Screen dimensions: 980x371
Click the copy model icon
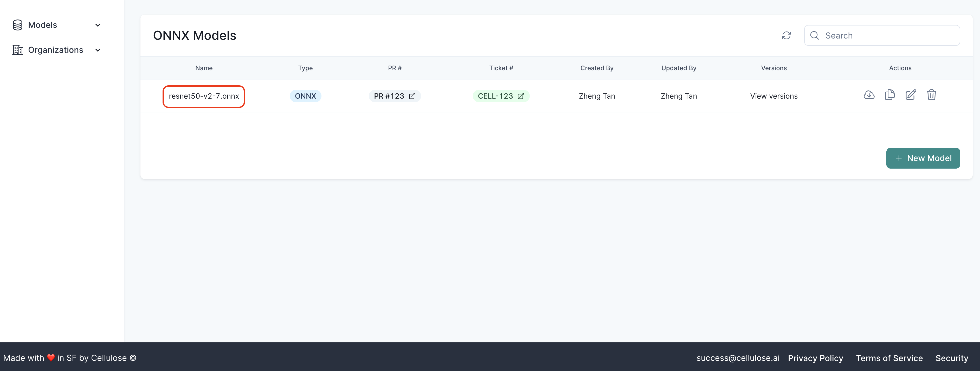[x=889, y=95]
